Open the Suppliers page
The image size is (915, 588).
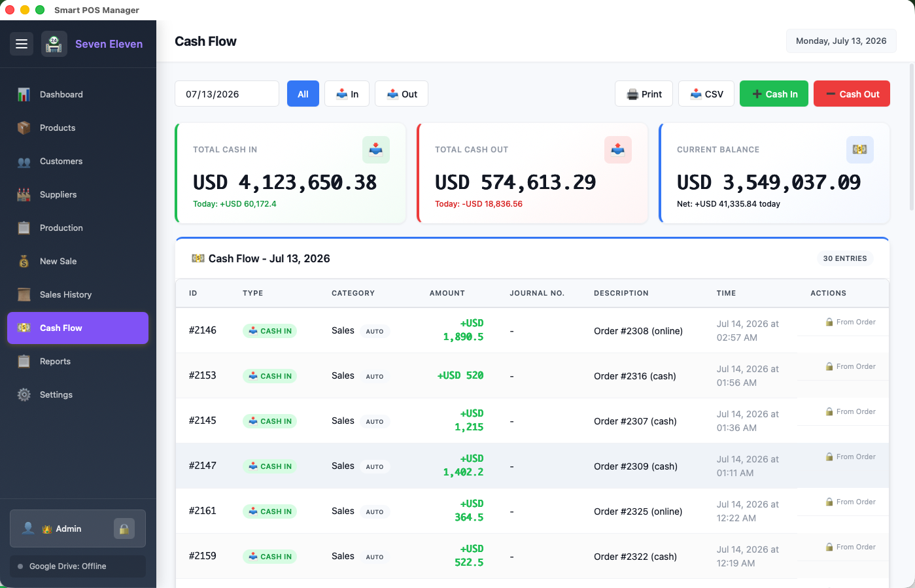point(78,194)
